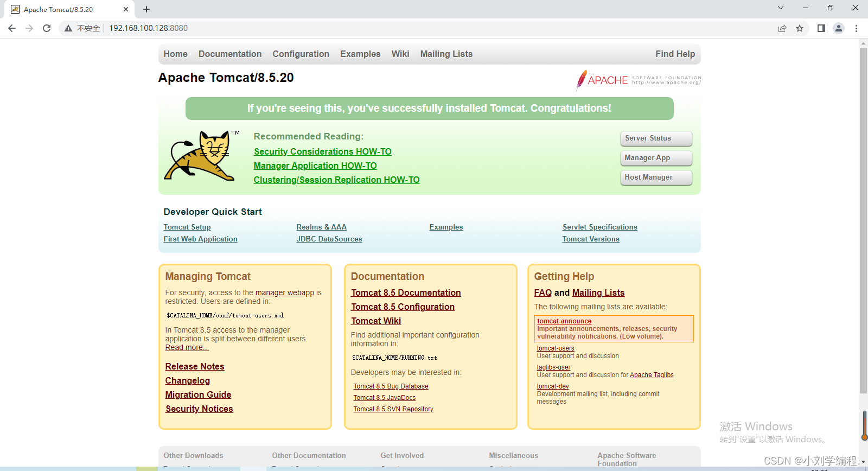Click the manager webapp link
The height and width of the screenshot is (471, 868).
tap(285, 292)
